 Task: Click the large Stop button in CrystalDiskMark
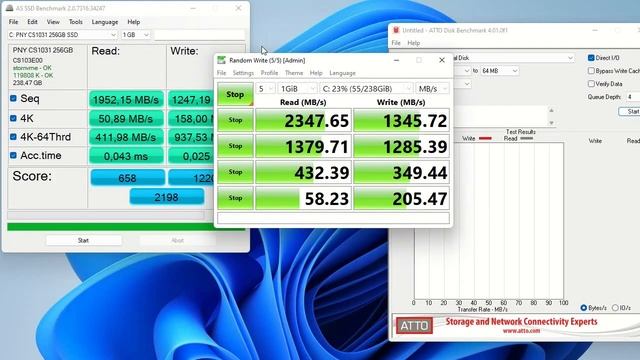click(x=235, y=94)
